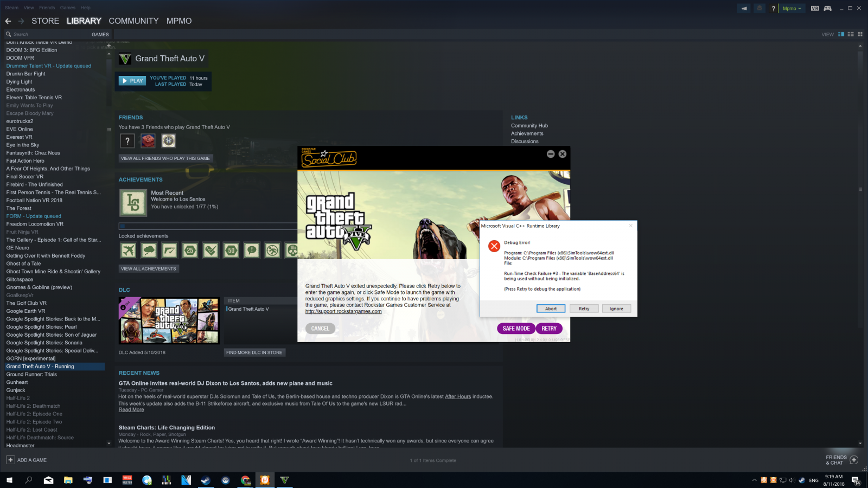The height and width of the screenshot is (488, 868).
Task: Click Find More DLC in Store
Action: (x=254, y=352)
